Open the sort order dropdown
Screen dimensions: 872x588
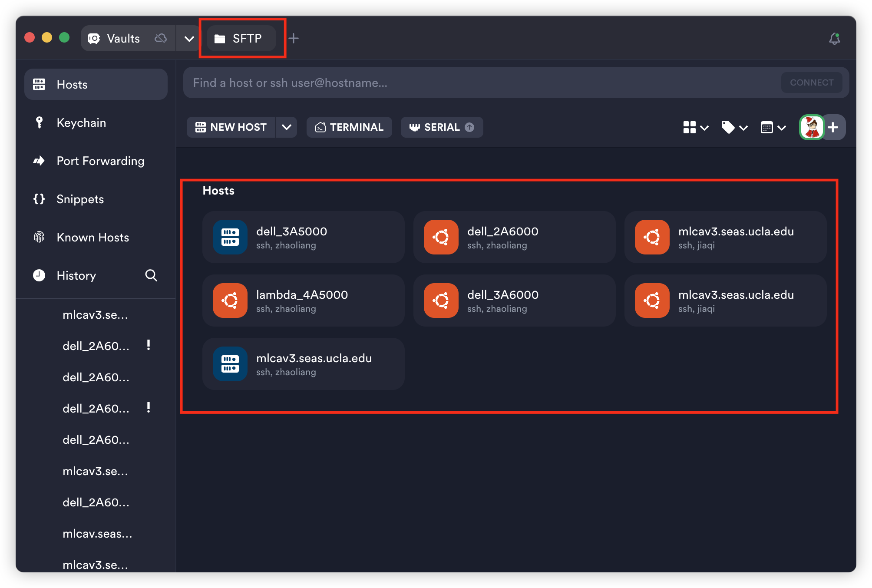pos(773,127)
